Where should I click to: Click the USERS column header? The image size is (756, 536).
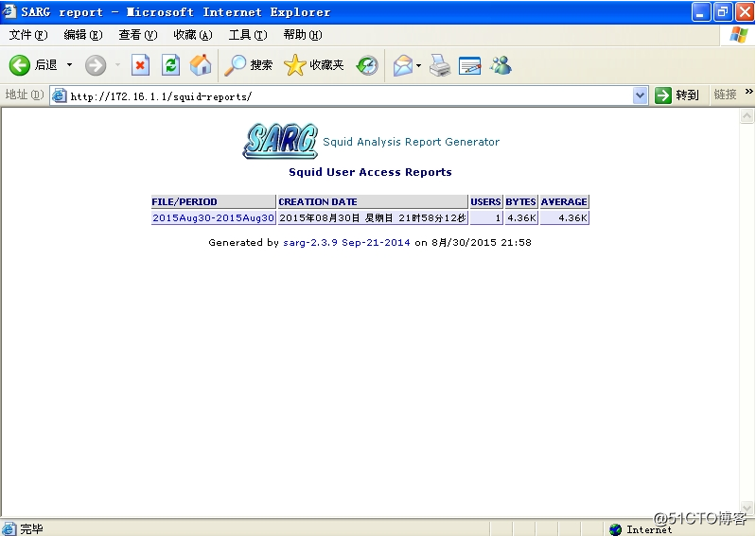point(485,201)
